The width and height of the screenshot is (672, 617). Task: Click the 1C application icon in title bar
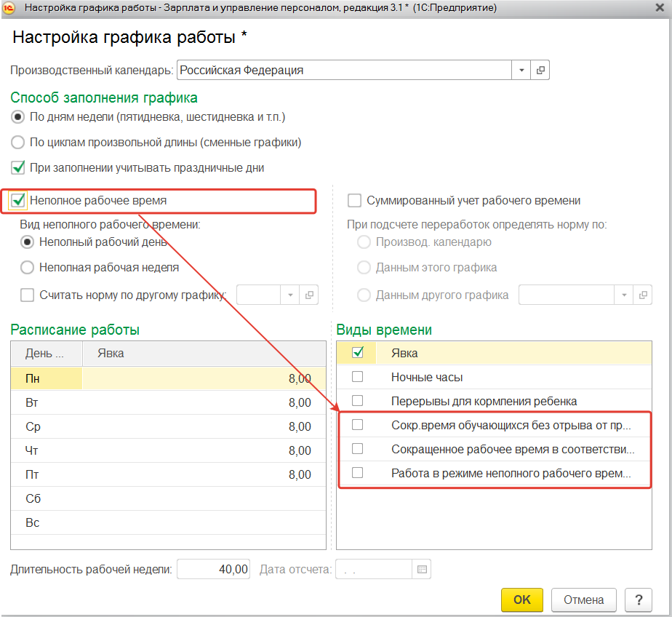(9, 8)
